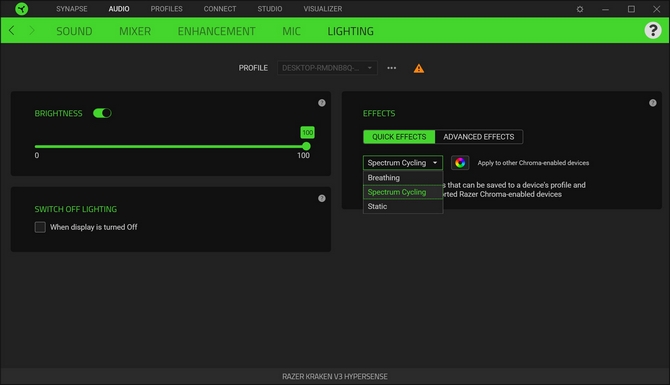This screenshot has width=670, height=385.
Task: Open the settings gear icon
Action: [x=580, y=9]
